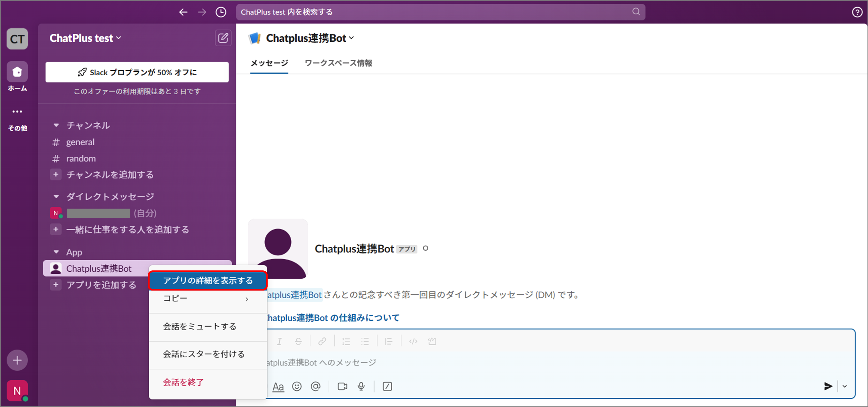868x407 pixels.
Task: Click Slack プロプランが 50% オフに button
Action: click(x=137, y=72)
